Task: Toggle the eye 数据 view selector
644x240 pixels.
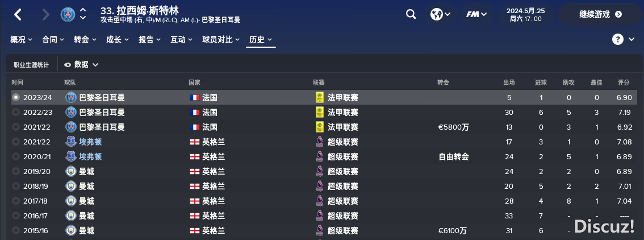Action: pos(81,64)
